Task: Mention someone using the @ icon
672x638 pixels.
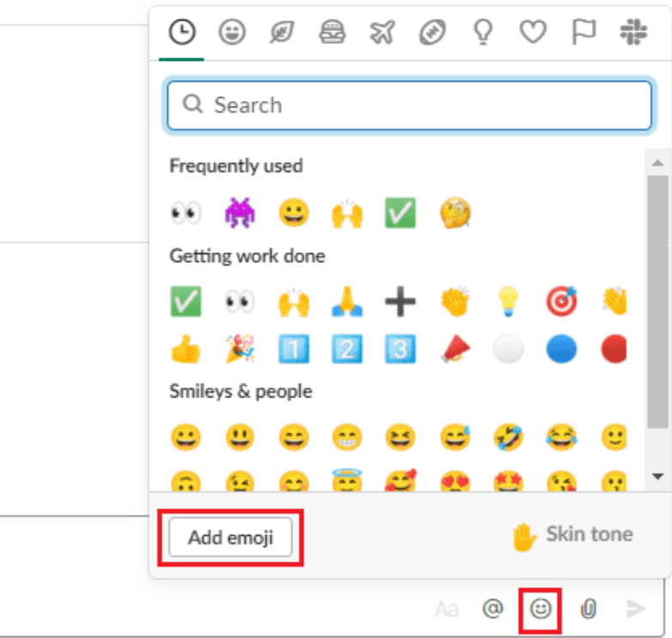Action: coord(492,609)
